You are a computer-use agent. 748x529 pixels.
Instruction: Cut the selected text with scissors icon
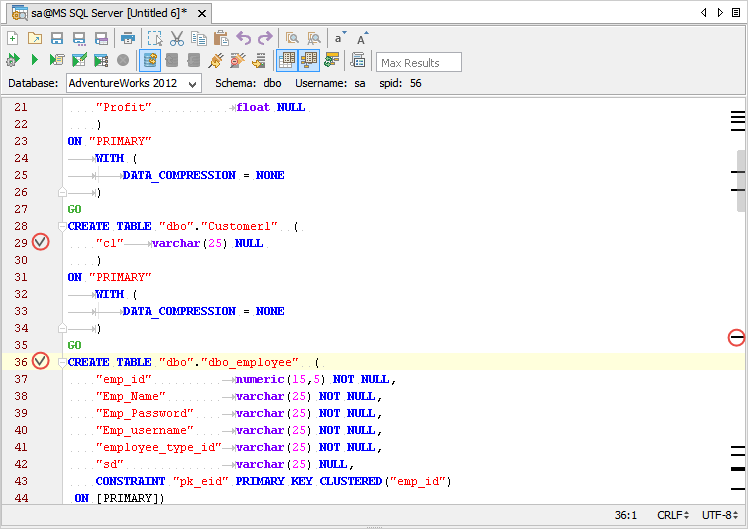[177, 38]
